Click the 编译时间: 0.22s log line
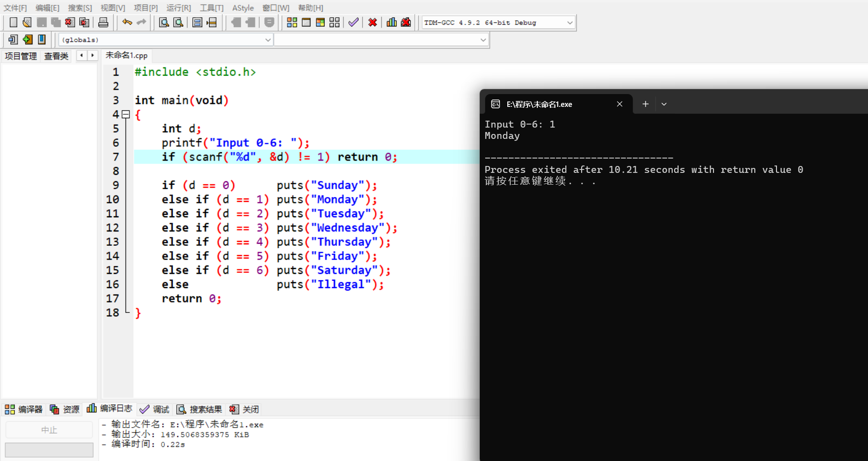The image size is (868, 461). [143, 444]
